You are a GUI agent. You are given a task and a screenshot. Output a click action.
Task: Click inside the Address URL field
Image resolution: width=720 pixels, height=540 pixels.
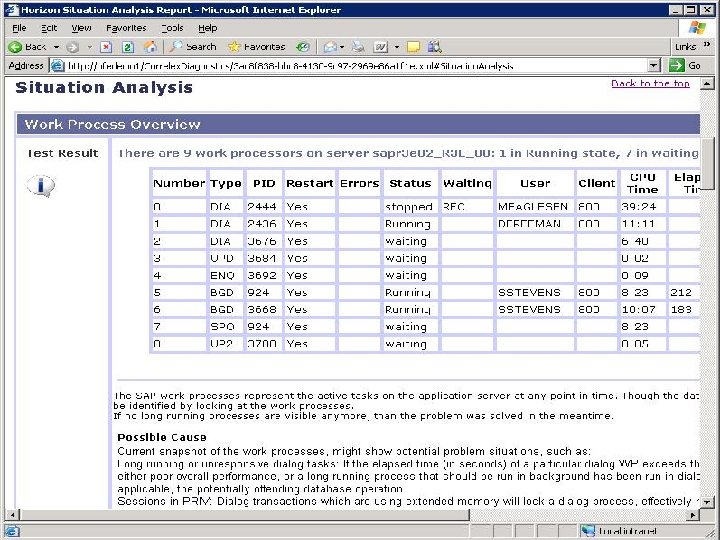(350, 66)
